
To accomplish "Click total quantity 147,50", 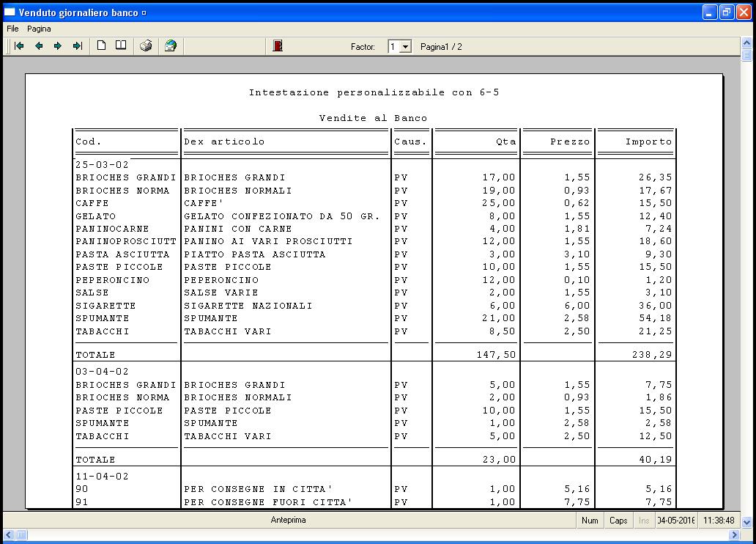I will (x=496, y=355).
